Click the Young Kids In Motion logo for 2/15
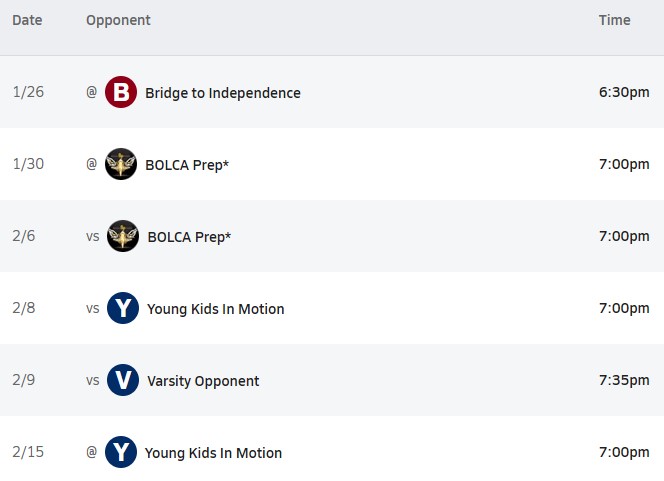This screenshot has height=481, width=664. (x=121, y=453)
